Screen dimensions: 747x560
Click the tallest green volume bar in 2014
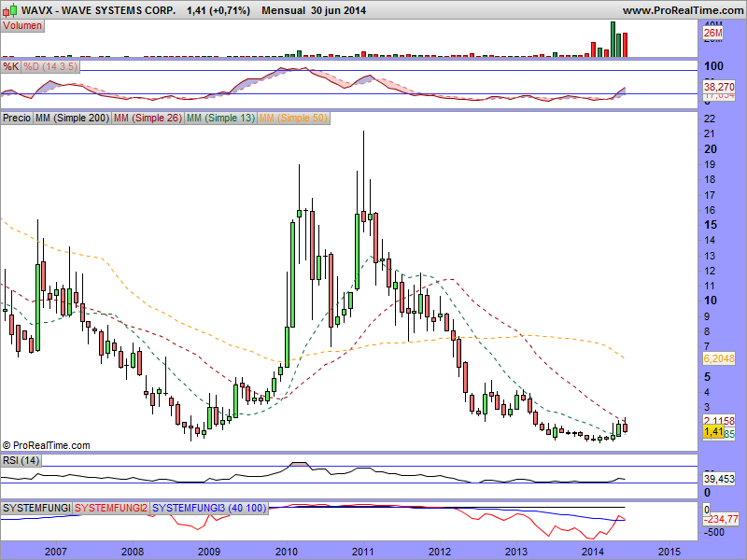pos(613,39)
